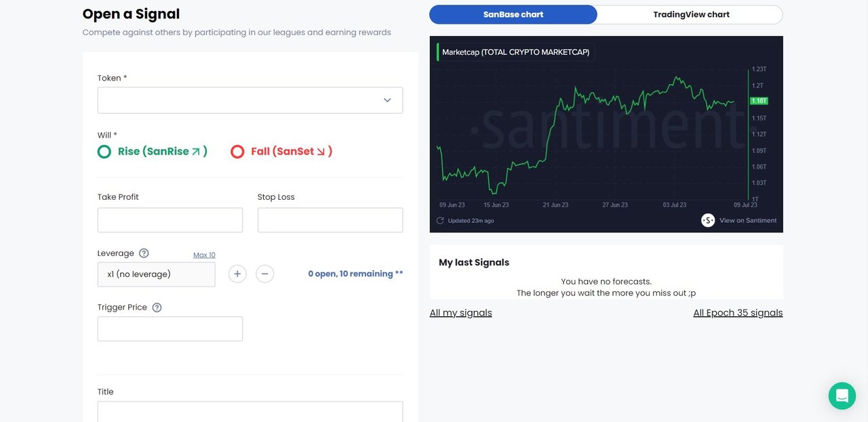This screenshot has height=422, width=868.
Task: Click the Take Profit input field
Action: [x=170, y=220]
